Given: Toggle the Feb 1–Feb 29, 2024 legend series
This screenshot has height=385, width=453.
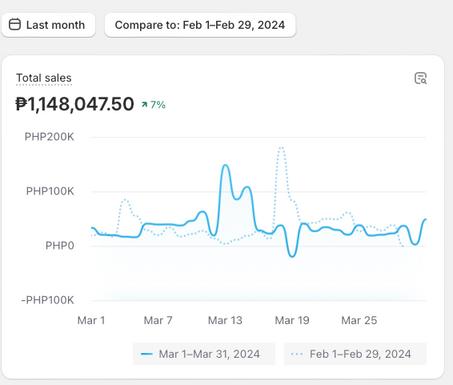Looking at the screenshot, I should (355, 354).
